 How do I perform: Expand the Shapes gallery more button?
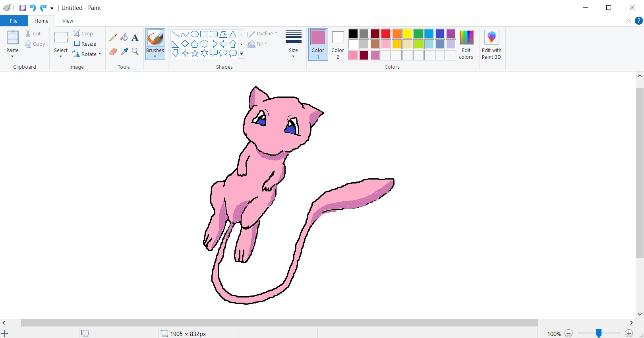tap(242, 53)
